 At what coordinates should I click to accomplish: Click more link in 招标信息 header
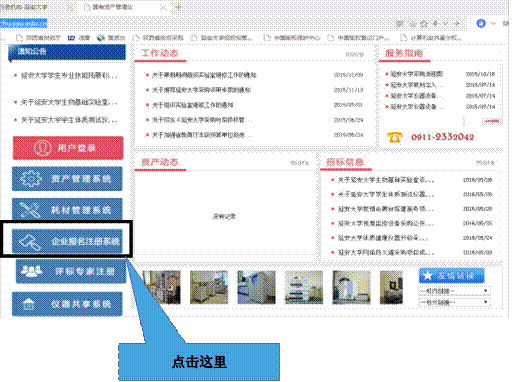485,162
